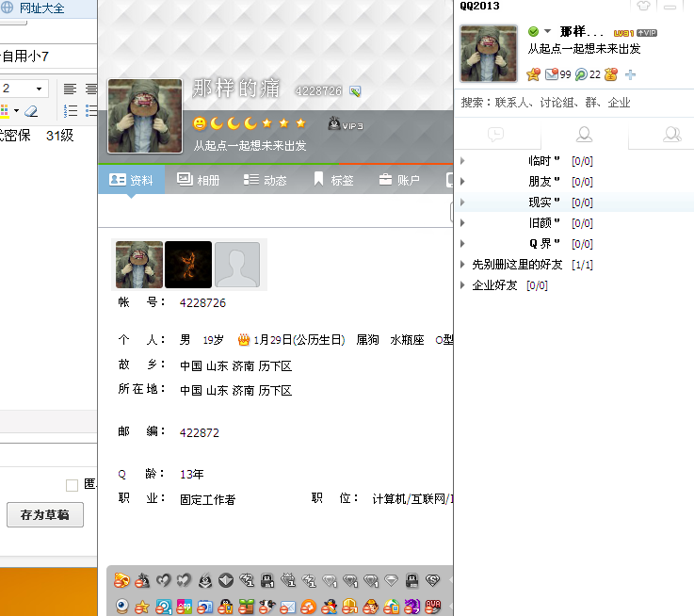Click the VIP upgrade badge in QQ panel
Screen dimensions: 694x616
click(647, 33)
